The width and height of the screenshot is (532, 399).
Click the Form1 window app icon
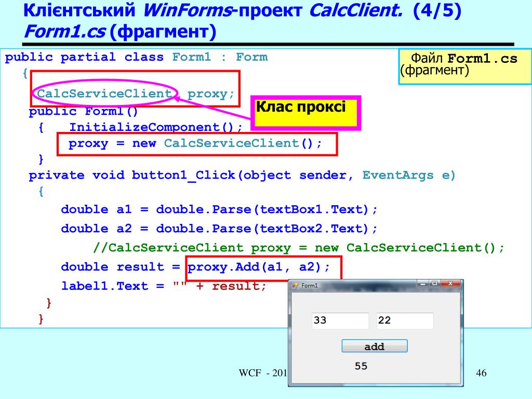pyautogui.click(x=295, y=286)
